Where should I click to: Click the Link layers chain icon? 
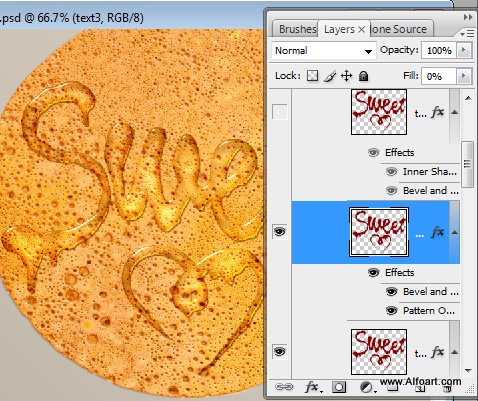284,387
